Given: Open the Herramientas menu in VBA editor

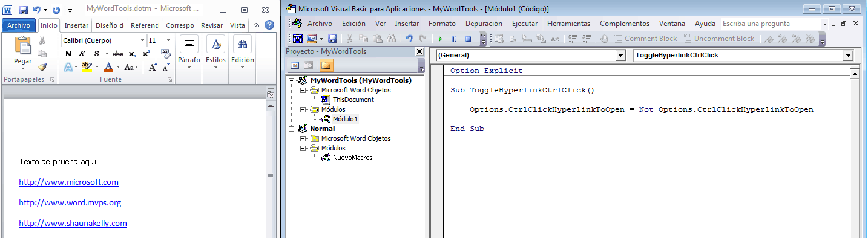Looking at the screenshot, I should pos(568,24).
